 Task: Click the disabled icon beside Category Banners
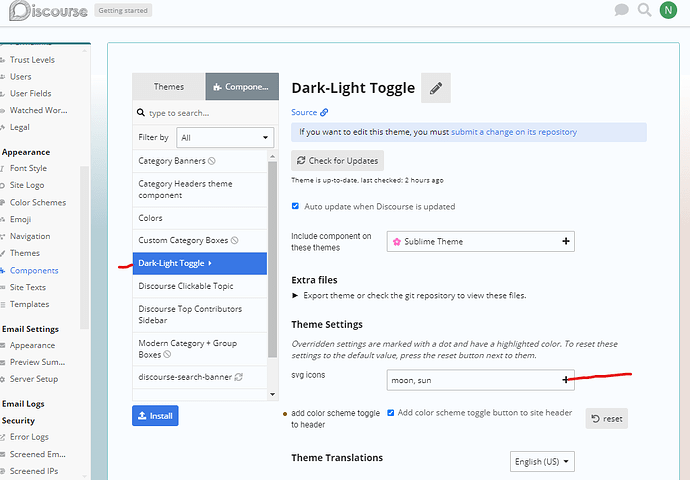tap(212, 161)
